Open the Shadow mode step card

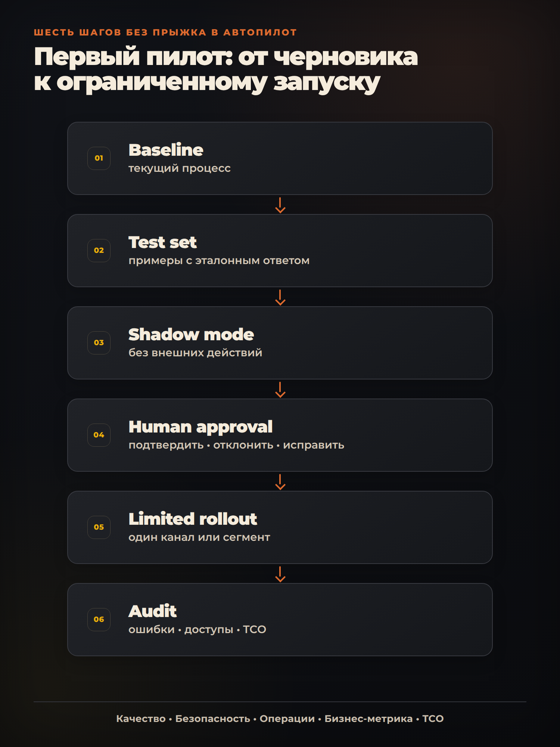(280, 343)
